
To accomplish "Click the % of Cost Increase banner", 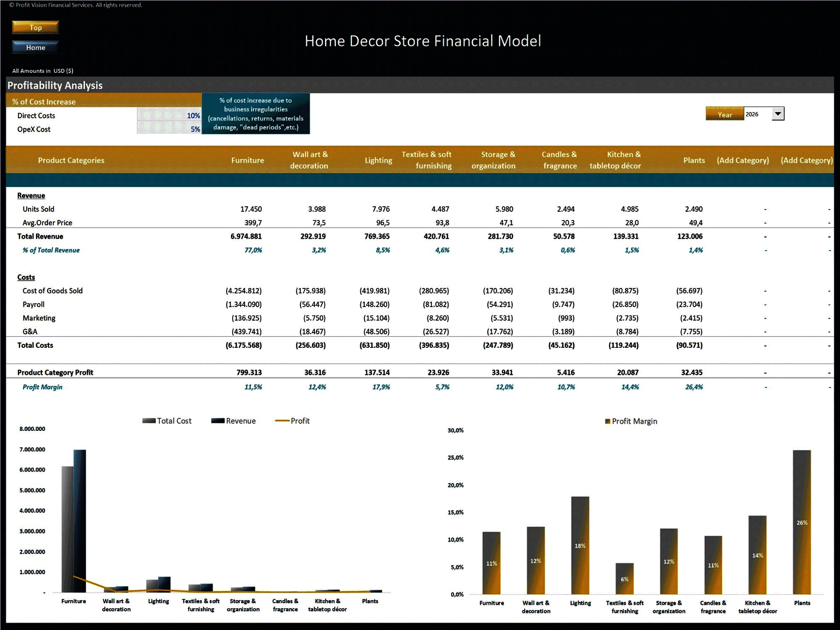I will coord(44,101).
